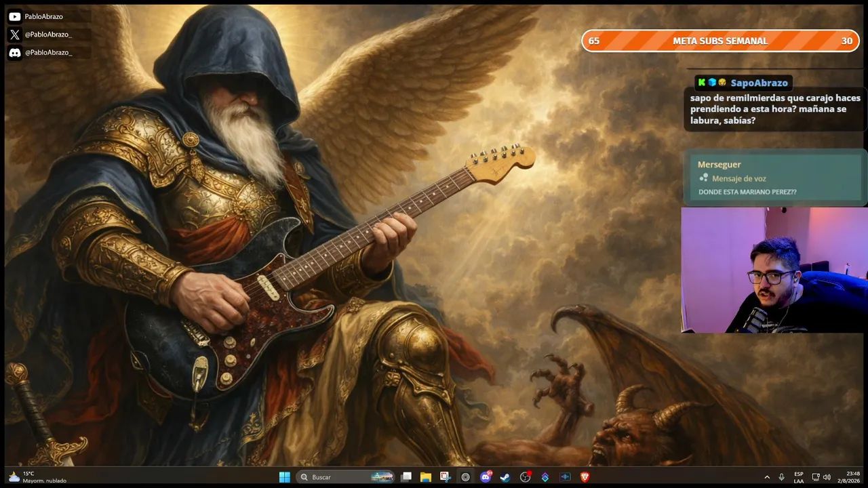Image resolution: width=868 pixels, height=488 pixels.
Task: Open the Windows Start menu
Action: click(x=285, y=477)
